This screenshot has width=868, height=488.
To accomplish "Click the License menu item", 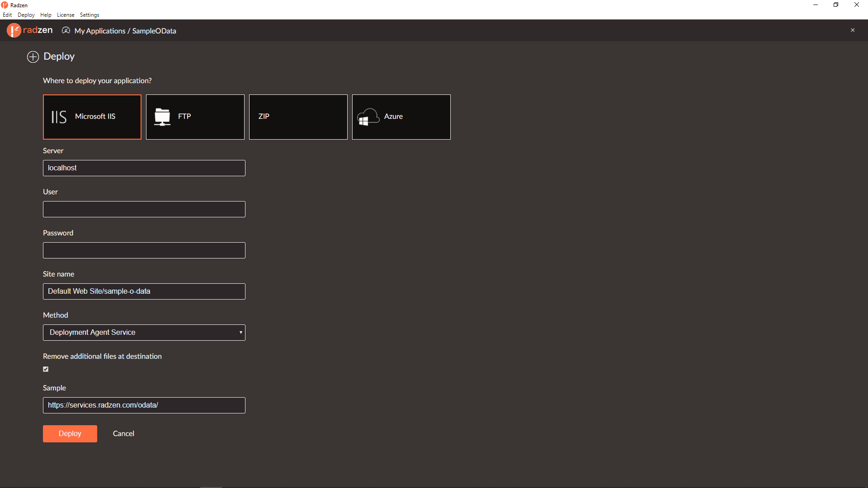I will point(66,14).
